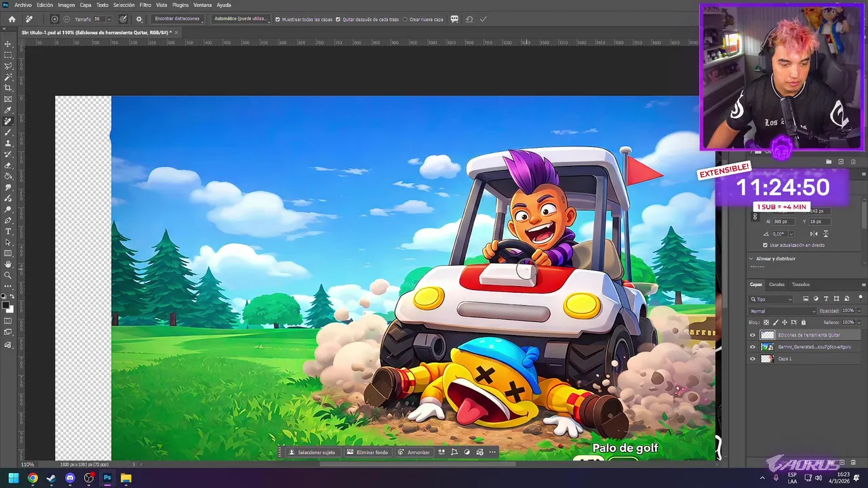868x488 pixels.
Task: Toggle width-height link chain icon
Action: pos(755,216)
